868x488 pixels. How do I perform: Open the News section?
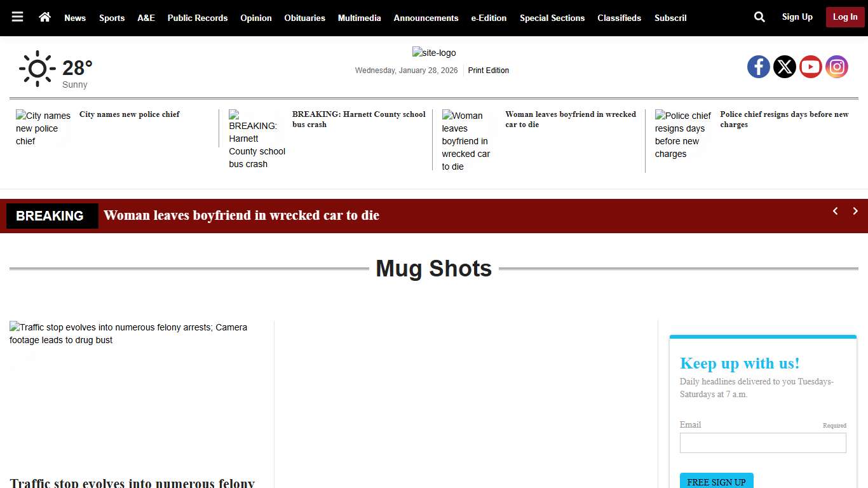tap(75, 18)
